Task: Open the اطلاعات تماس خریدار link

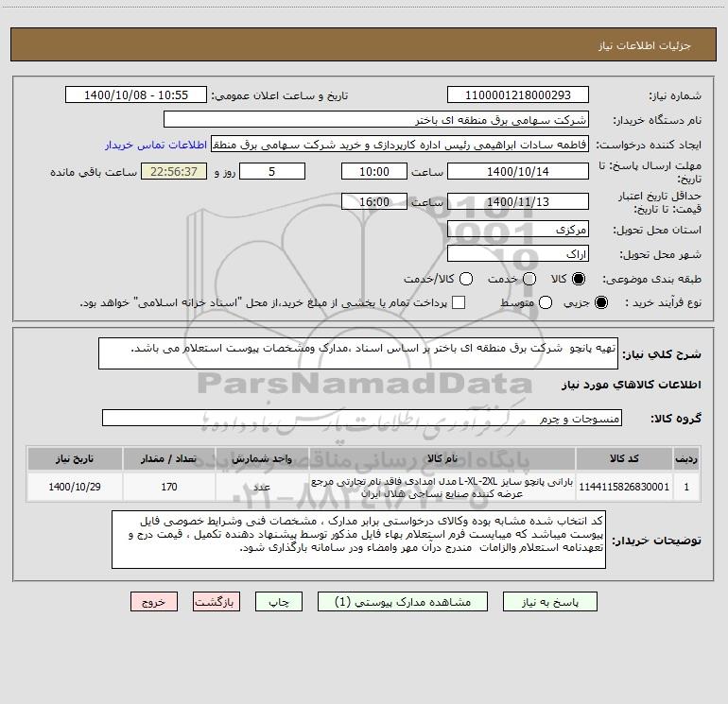Action: (x=156, y=145)
